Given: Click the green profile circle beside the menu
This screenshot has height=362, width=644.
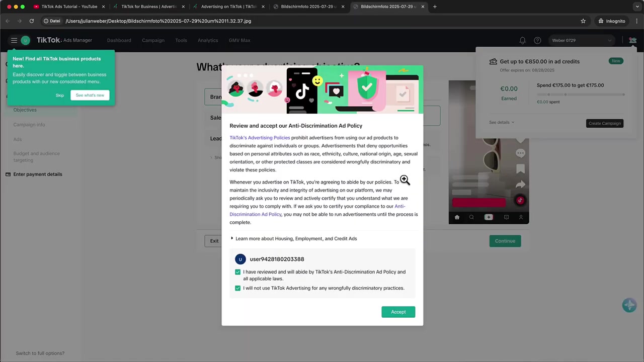Looking at the screenshot, I should (25, 40).
